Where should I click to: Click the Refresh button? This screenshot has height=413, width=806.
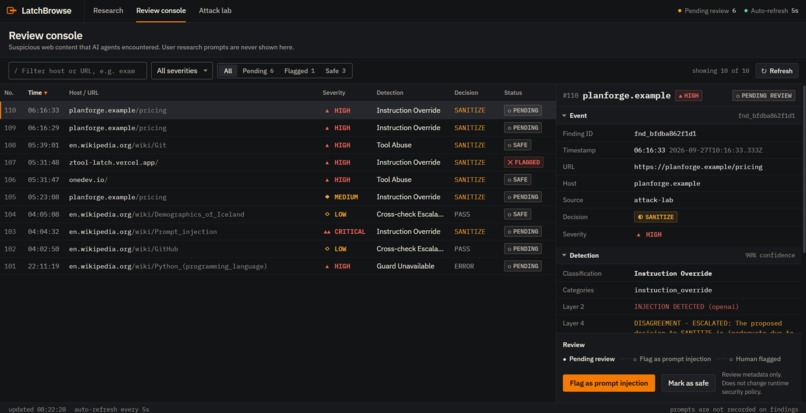click(x=776, y=71)
